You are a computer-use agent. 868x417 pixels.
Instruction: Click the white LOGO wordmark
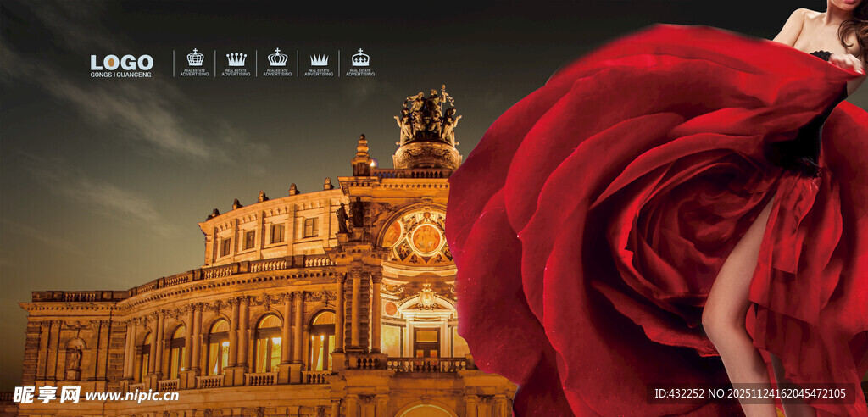point(122,62)
